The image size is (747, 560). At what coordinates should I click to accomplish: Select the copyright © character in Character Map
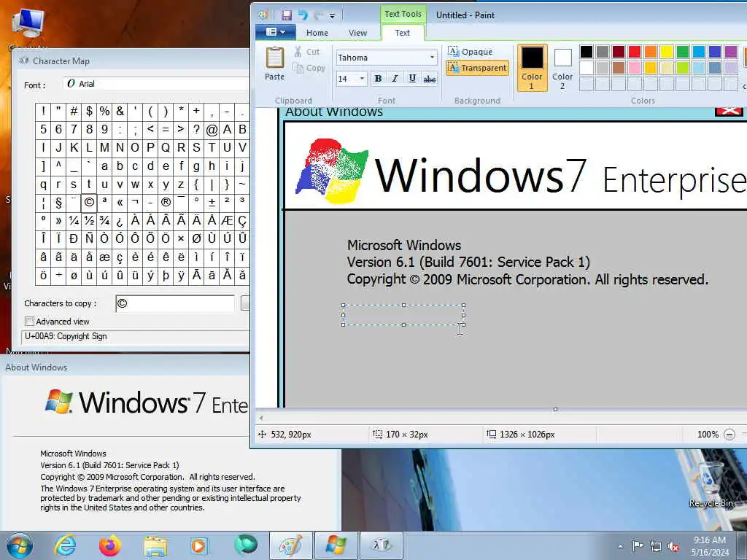click(x=89, y=203)
